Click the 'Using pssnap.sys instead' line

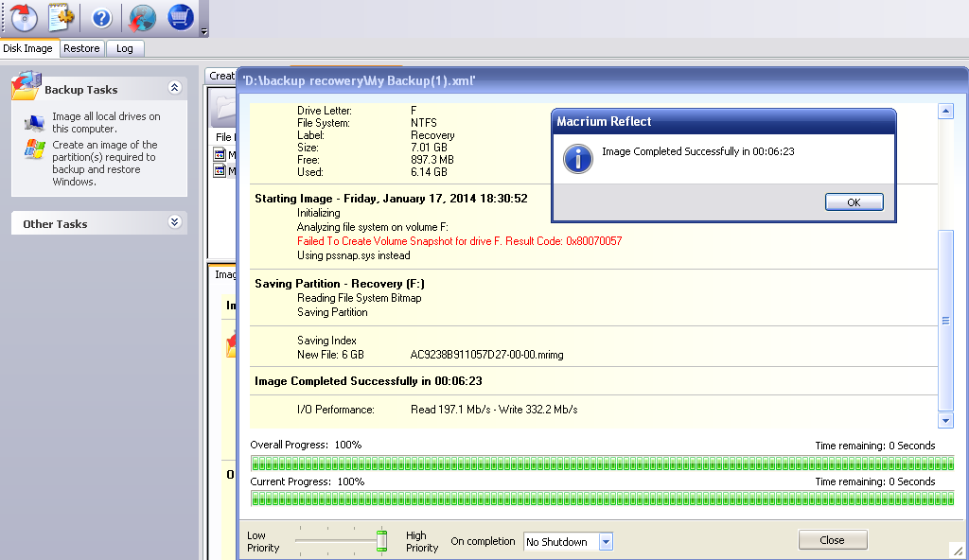click(354, 255)
